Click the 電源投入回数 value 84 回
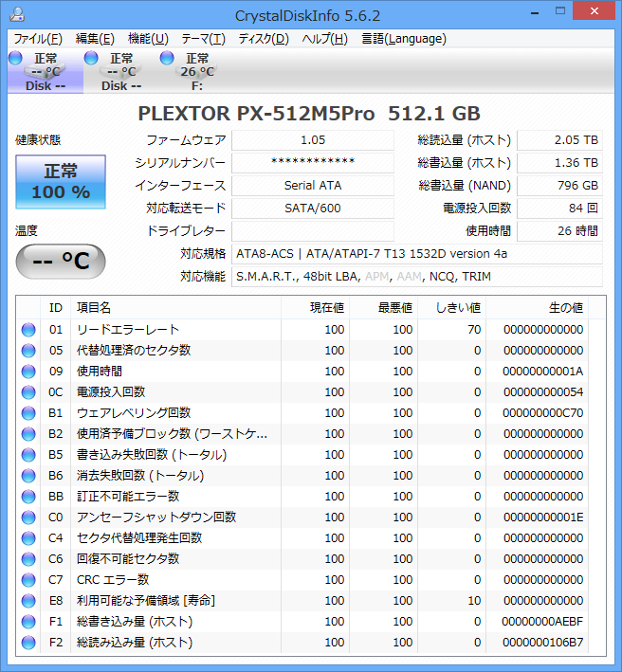622x672 pixels. pyautogui.click(x=559, y=209)
